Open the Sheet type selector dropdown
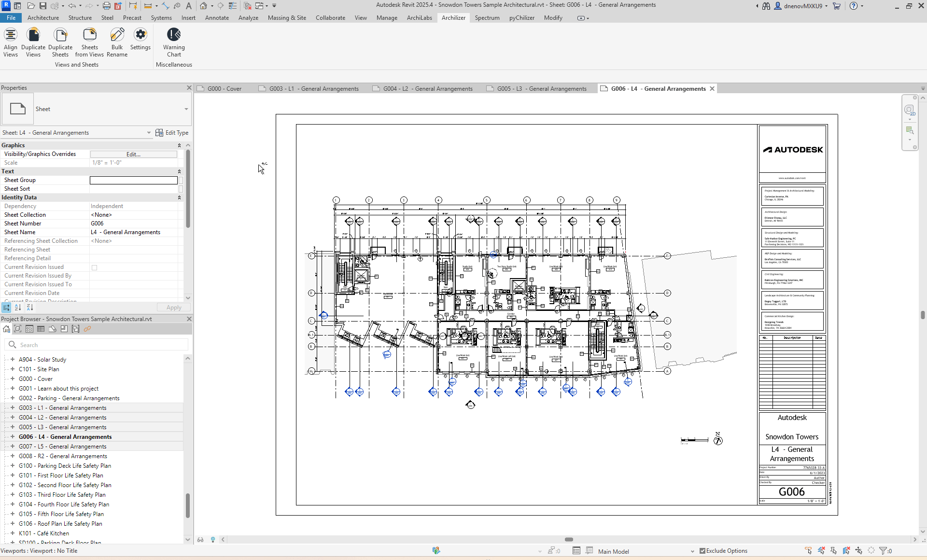Viewport: 927px width, 560px height. [x=186, y=109]
